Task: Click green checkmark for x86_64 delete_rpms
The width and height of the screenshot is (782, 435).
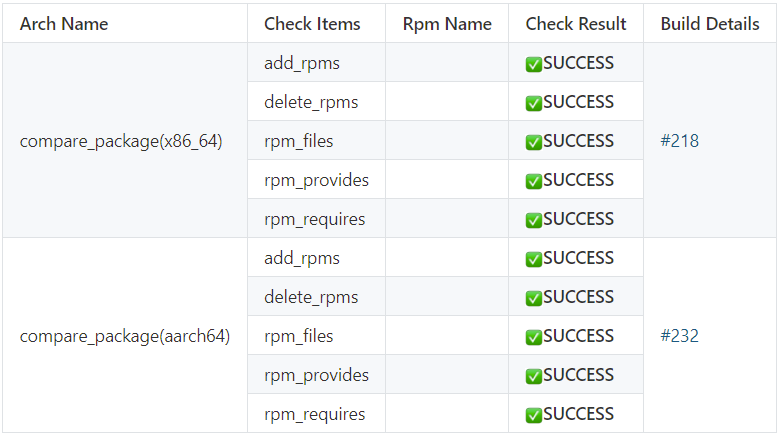Action: [x=534, y=103]
